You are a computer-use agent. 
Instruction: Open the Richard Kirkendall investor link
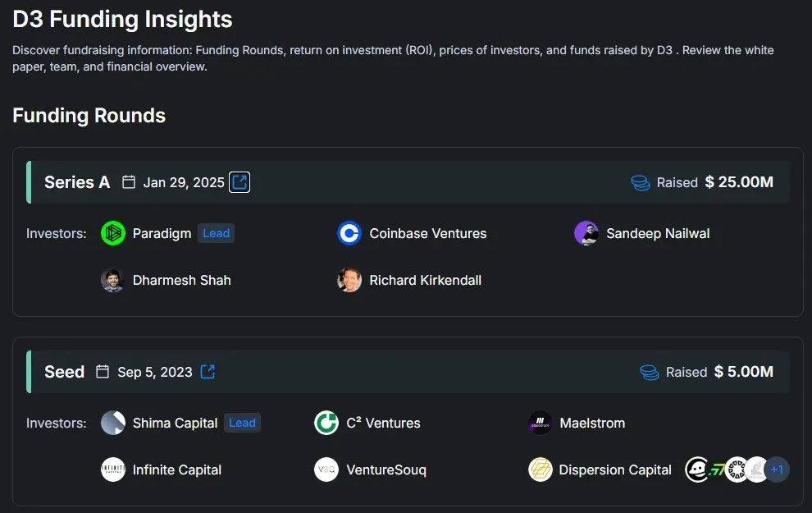425,281
